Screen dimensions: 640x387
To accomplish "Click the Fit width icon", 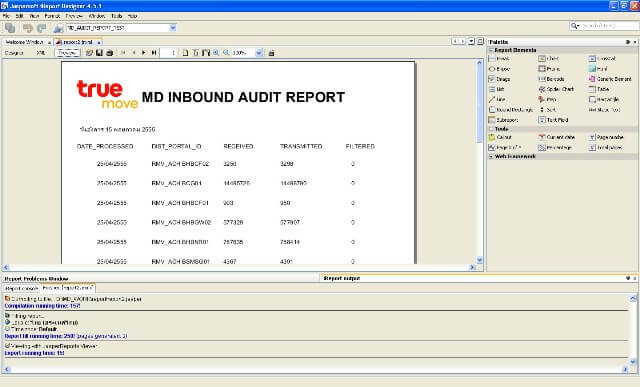I will pyautogui.click(x=205, y=53).
